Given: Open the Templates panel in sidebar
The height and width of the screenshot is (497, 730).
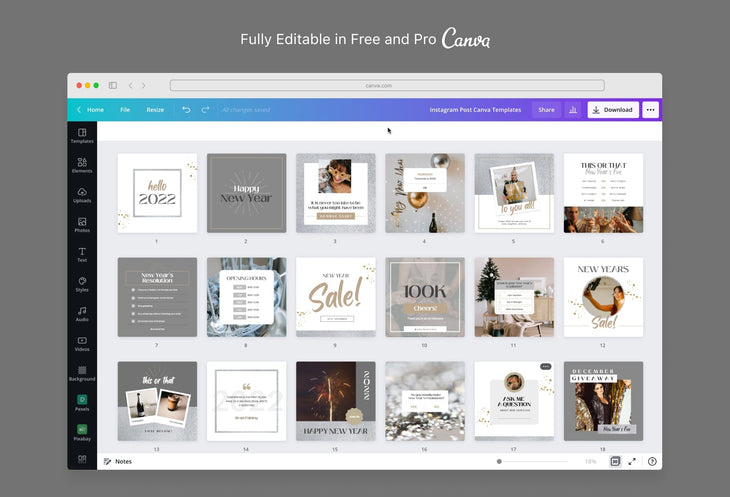Looking at the screenshot, I should coord(82,134).
